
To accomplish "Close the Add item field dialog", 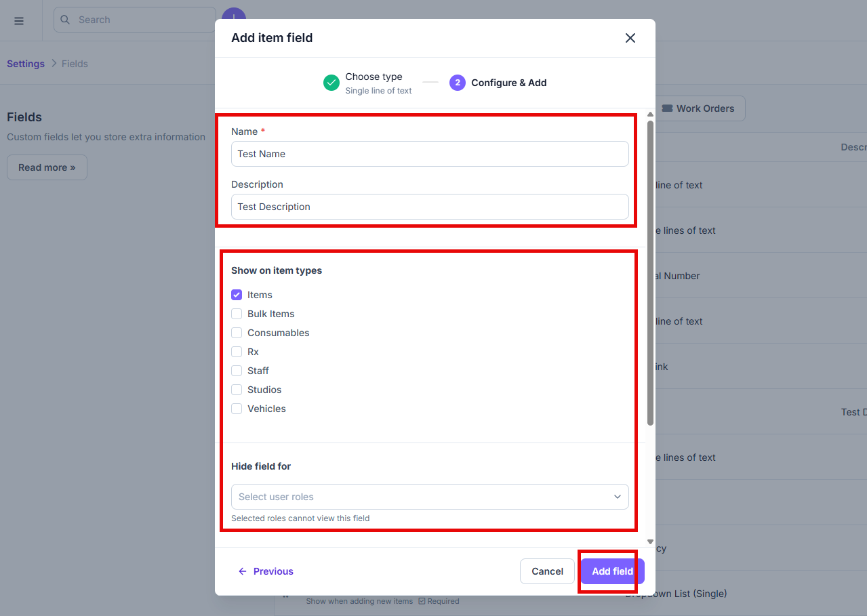I will click(630, 38).
